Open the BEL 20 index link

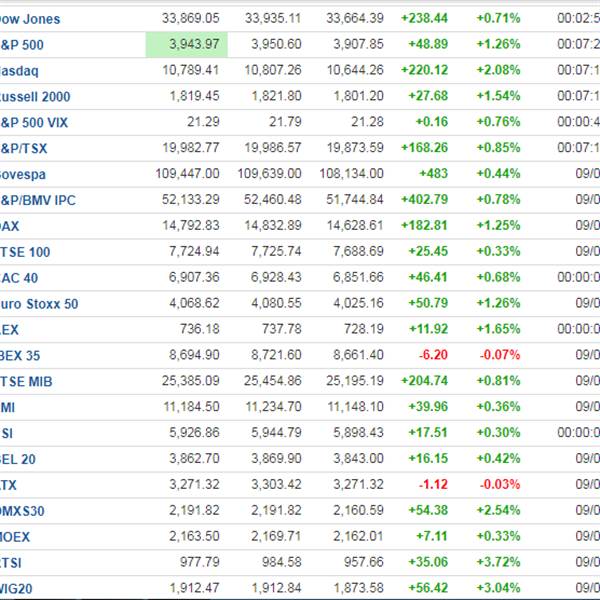tap(18, 459)
